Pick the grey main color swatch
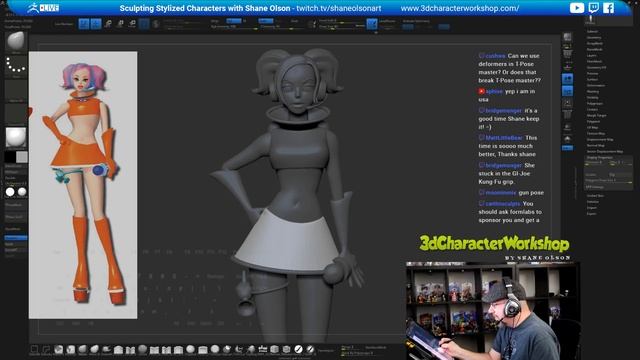The height and width of the screenshot is (360, 640). 22,157
